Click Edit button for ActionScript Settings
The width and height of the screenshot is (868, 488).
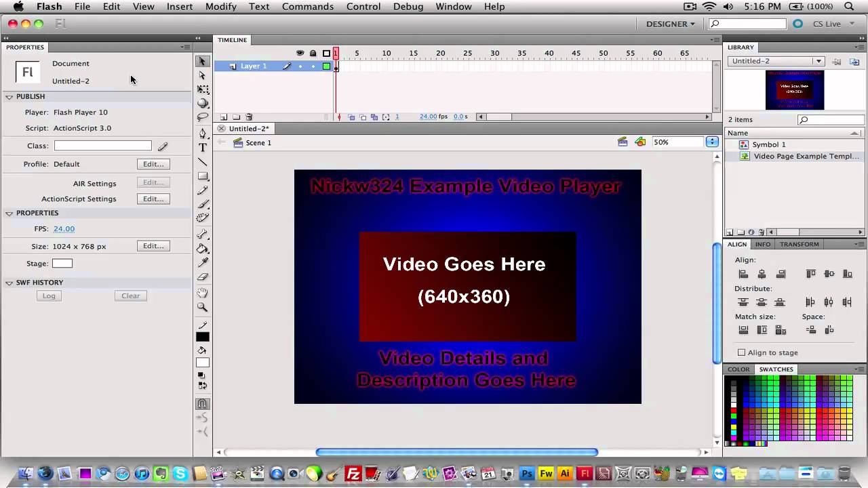click(x=153, y=199)
